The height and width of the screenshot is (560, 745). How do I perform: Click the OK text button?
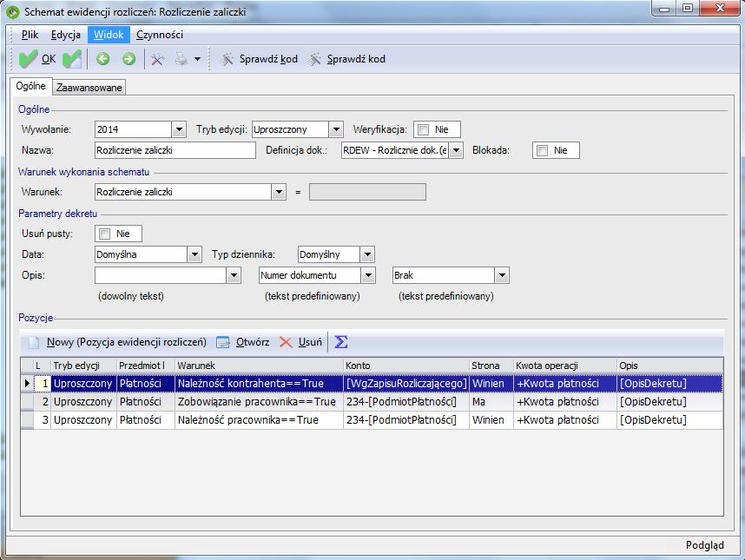click(49, 59)
